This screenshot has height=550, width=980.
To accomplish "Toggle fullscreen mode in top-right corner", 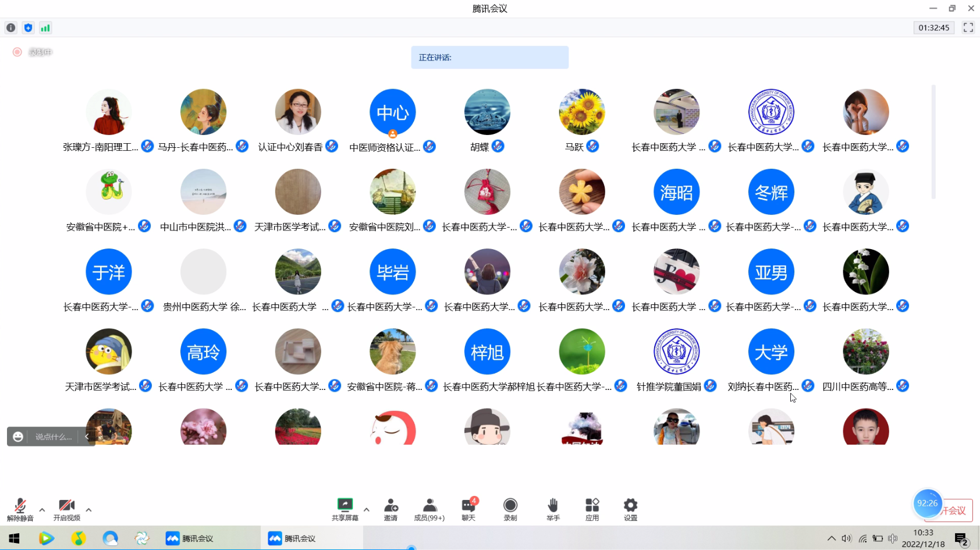I will click(968, 27).
